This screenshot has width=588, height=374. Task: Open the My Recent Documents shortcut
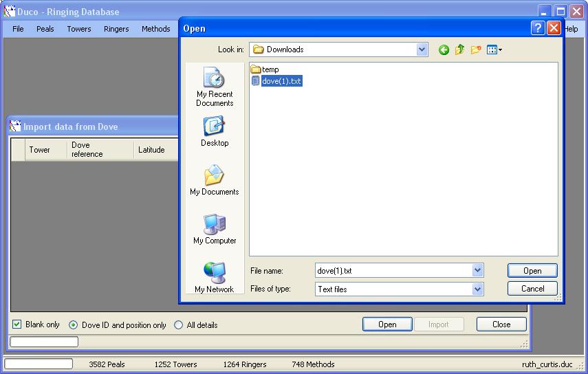click(215, 87)
